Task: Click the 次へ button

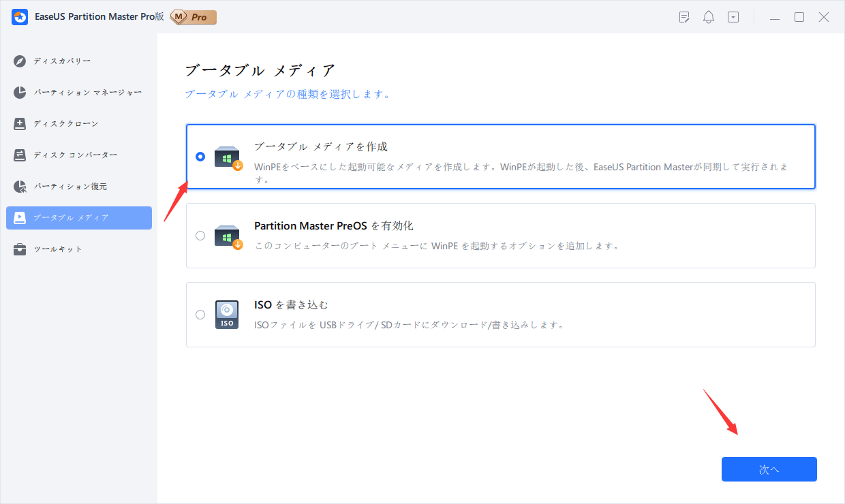Action: [769, 469]
